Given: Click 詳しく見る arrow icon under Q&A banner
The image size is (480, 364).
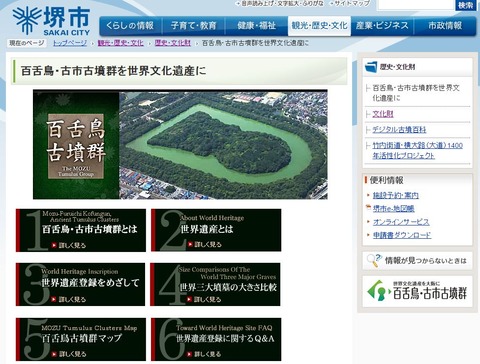Looking at the screenshot, I should (x=189, y=354).
